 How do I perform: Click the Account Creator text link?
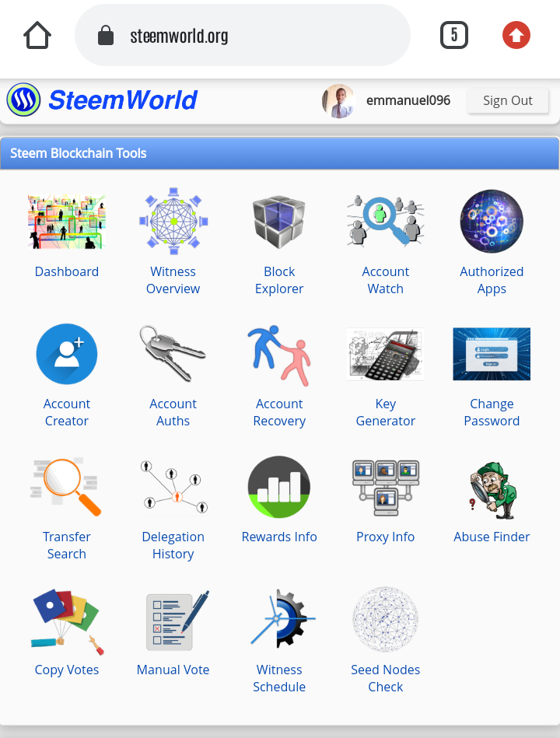(66, 412)
